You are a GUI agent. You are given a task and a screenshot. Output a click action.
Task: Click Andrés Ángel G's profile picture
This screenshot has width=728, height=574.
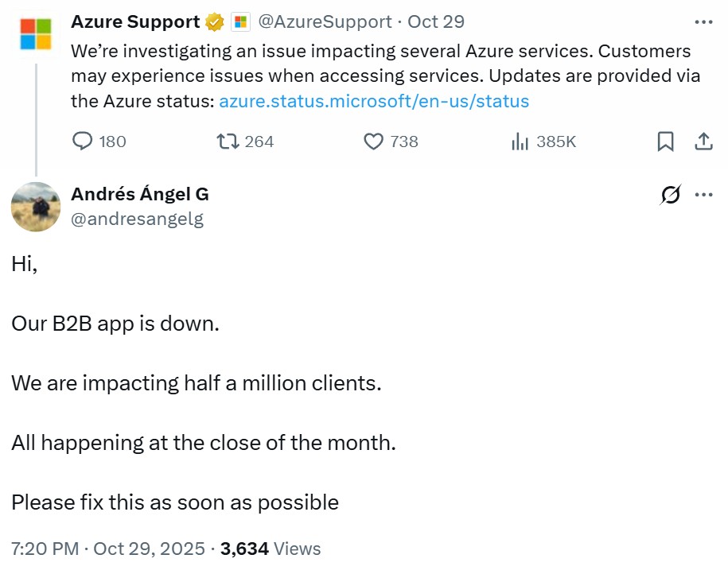pyautogui.click(x=36, y=207)
